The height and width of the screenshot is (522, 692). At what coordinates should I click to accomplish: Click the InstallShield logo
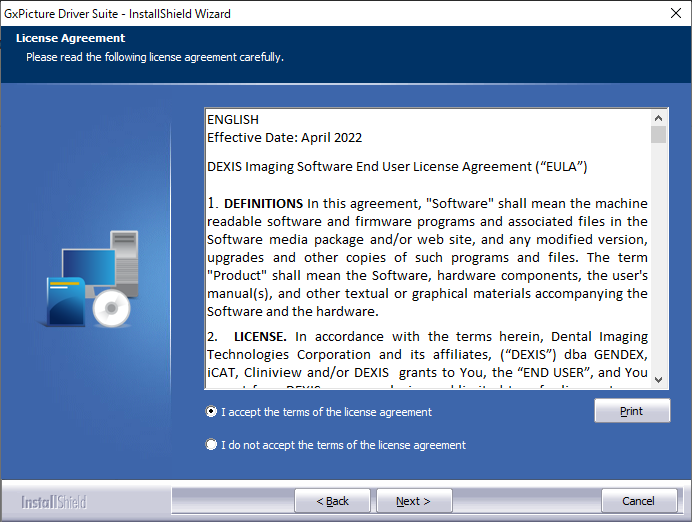pos(54,501)
